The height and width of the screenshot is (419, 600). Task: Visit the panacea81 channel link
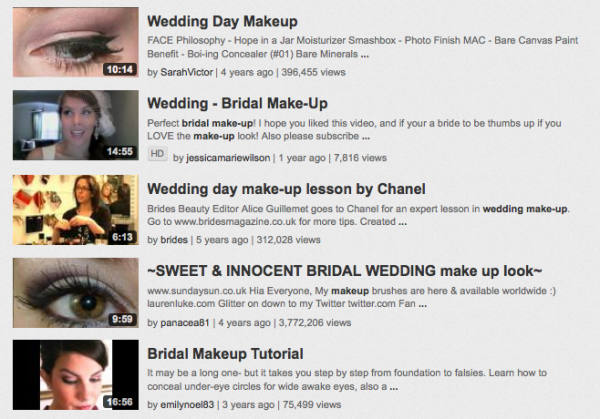point(185,323)
